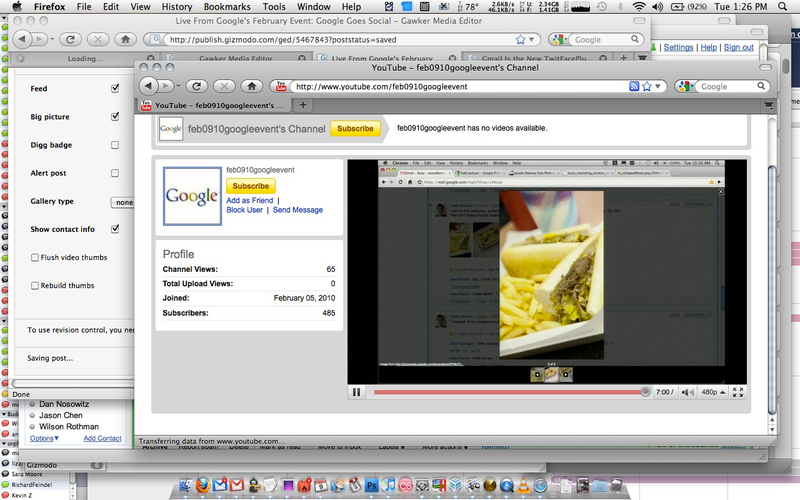This screenshot has width=800, height=500.
Task: Click the Google channel avatar image
Action: pos(192,196)
